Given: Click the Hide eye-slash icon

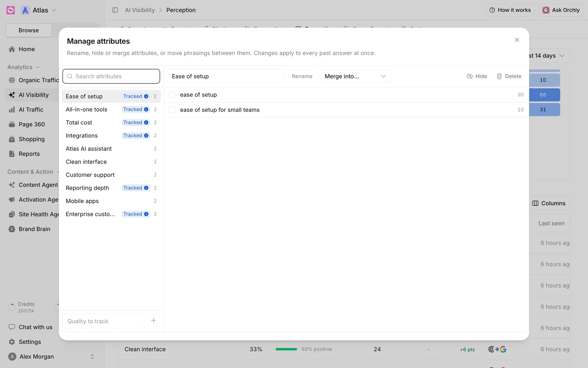Looking at the screenshot, I should (x=470, y=76).
